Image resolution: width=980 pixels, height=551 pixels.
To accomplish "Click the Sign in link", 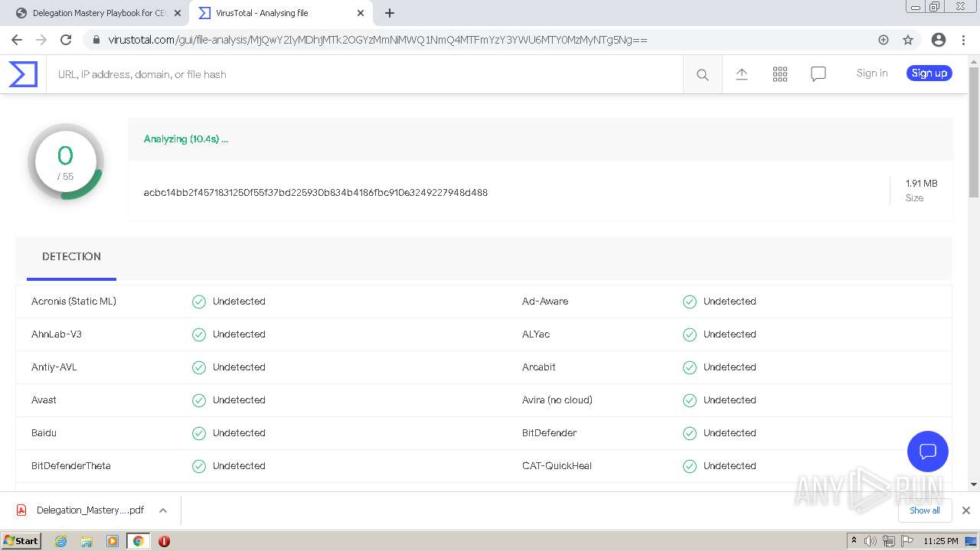I will click(x=872, y=73).
